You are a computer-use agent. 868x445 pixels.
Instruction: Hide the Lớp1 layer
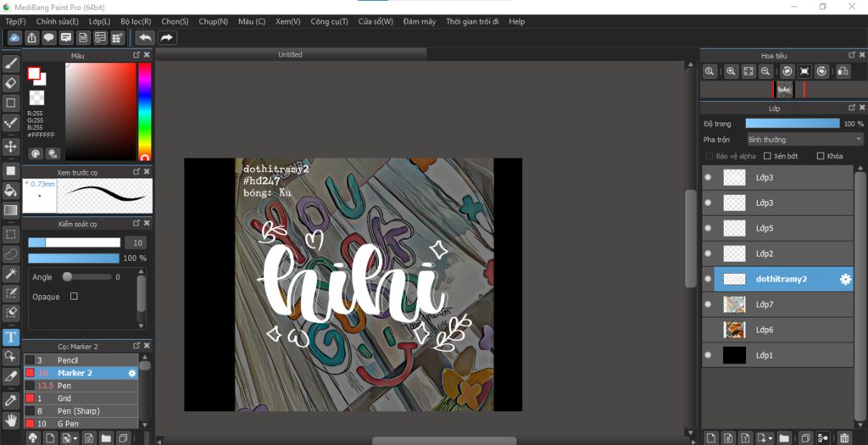(708, 355)
